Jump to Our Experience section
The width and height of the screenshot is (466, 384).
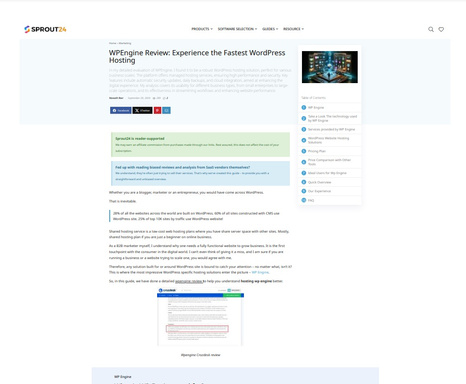(319, 191)
